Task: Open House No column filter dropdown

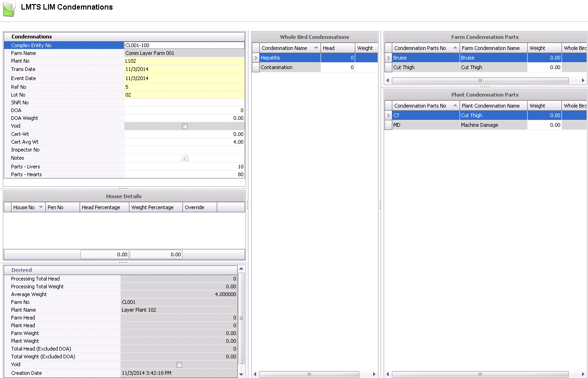Action: (41, 207)
